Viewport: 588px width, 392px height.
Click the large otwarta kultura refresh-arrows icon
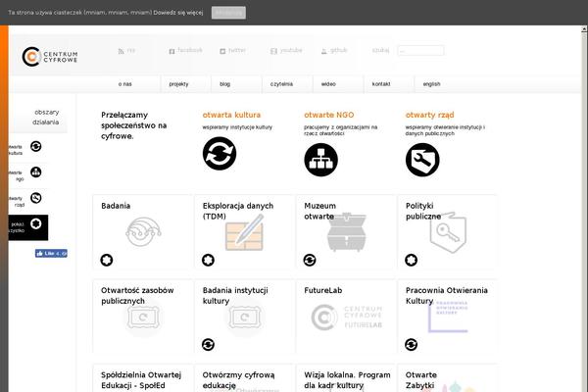220,154
